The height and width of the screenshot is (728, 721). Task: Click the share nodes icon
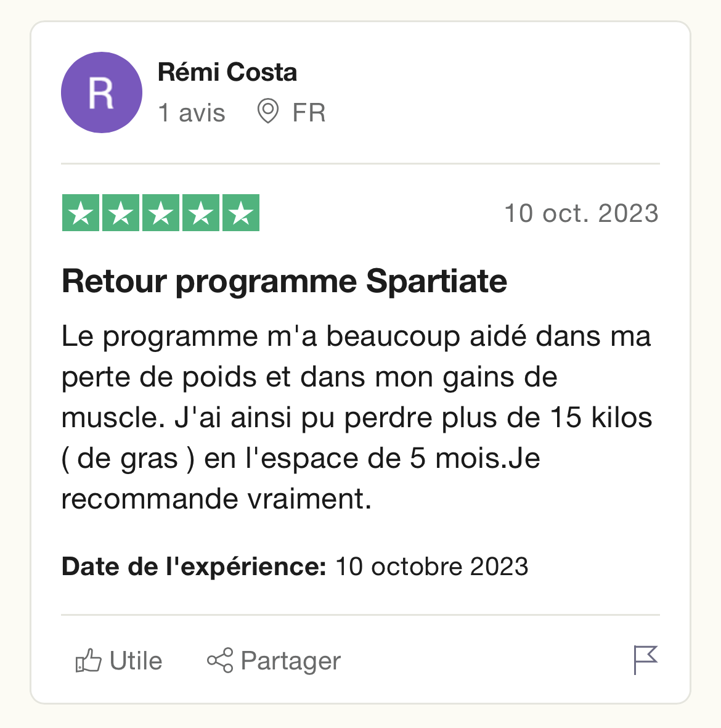(x=220, y=660)
